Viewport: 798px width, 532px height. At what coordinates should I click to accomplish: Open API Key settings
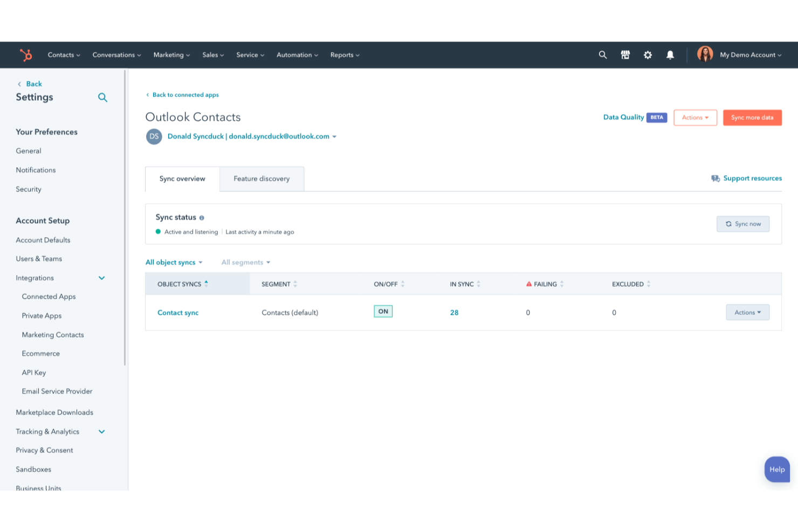tap(33, 372)
